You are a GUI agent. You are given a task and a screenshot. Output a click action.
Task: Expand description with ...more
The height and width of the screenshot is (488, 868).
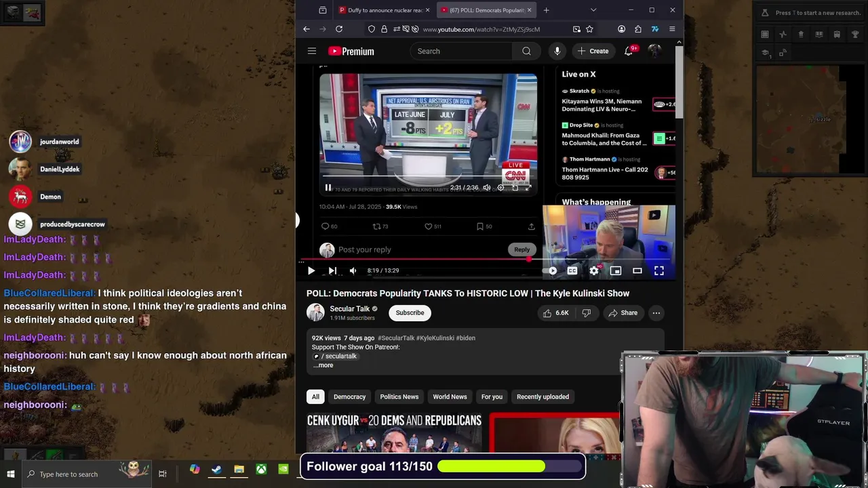323,365
